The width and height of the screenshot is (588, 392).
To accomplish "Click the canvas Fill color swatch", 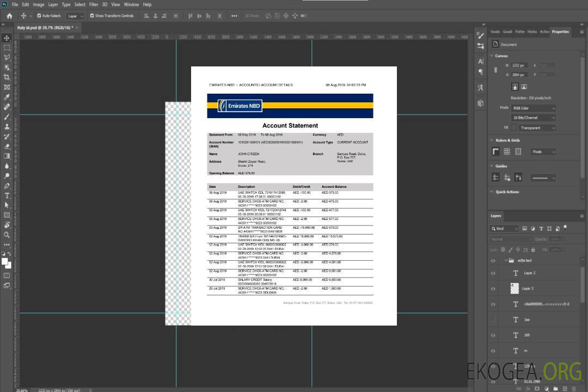I will pyautogui.click(x=514, y=128).
